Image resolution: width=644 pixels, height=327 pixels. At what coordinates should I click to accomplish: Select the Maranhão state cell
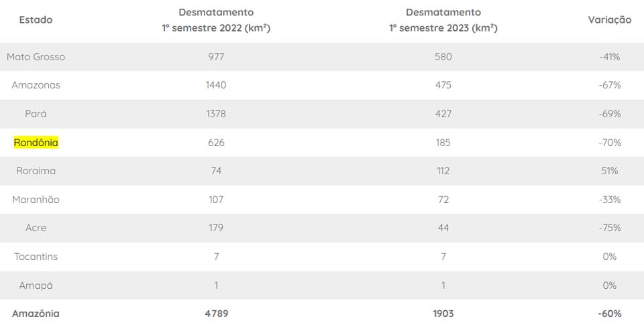point(36,200)
